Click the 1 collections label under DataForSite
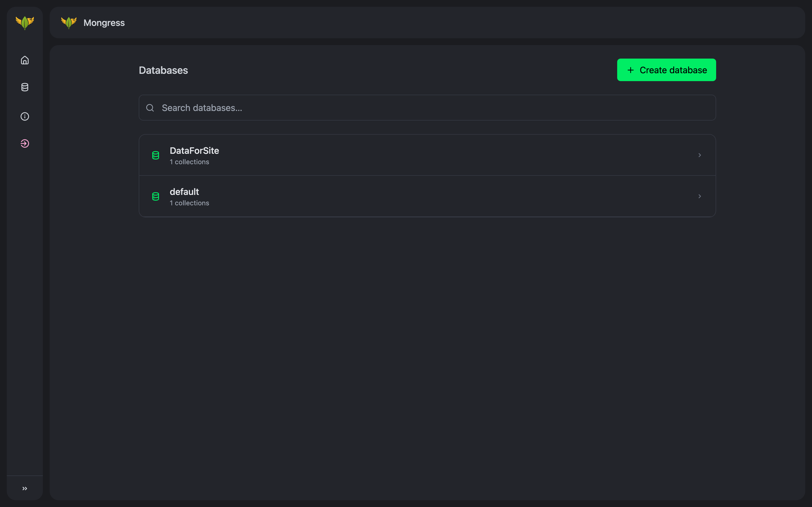This screenshot has height=507, width=812. click(x=189, y=162)
